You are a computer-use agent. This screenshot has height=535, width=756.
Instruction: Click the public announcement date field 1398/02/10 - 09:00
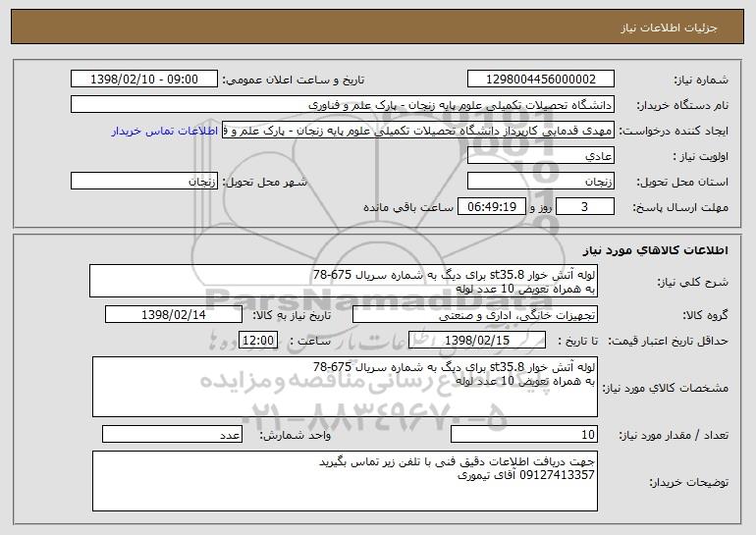point(144,80)
